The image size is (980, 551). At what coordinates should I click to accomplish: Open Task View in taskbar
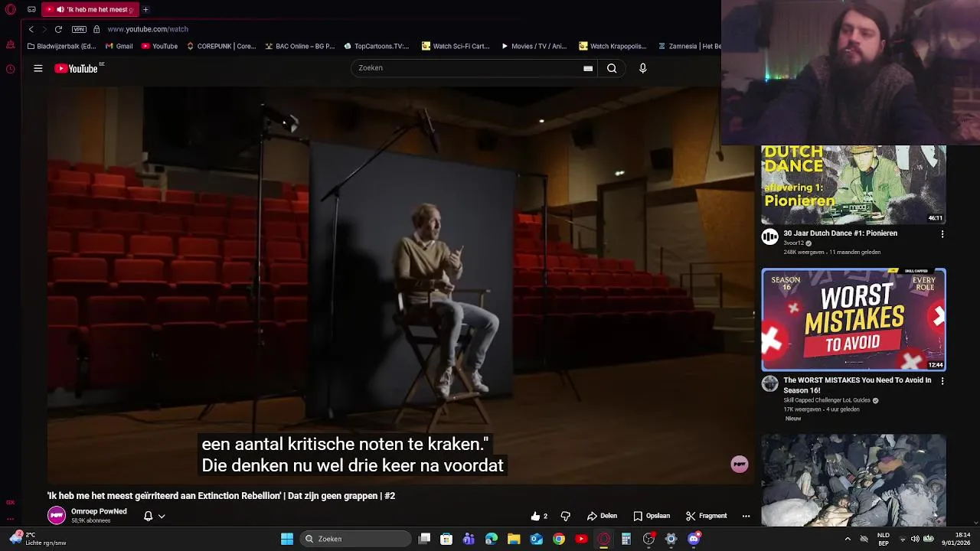point(424,539)
